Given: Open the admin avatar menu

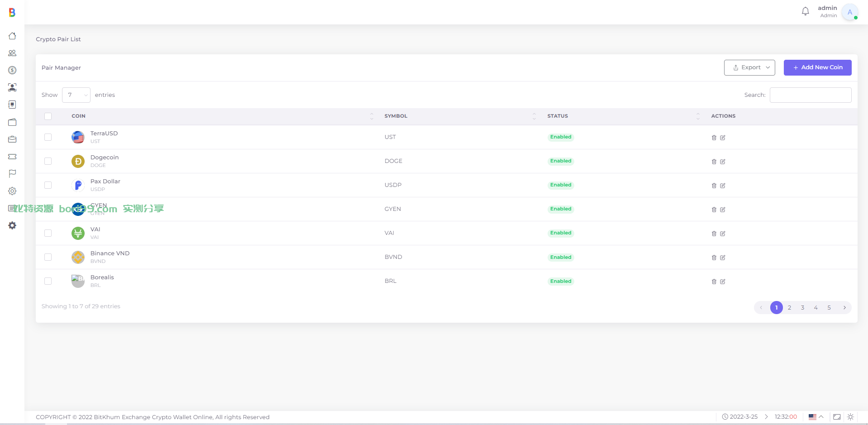Looking at the screenshot, I should tap(849, 12).
